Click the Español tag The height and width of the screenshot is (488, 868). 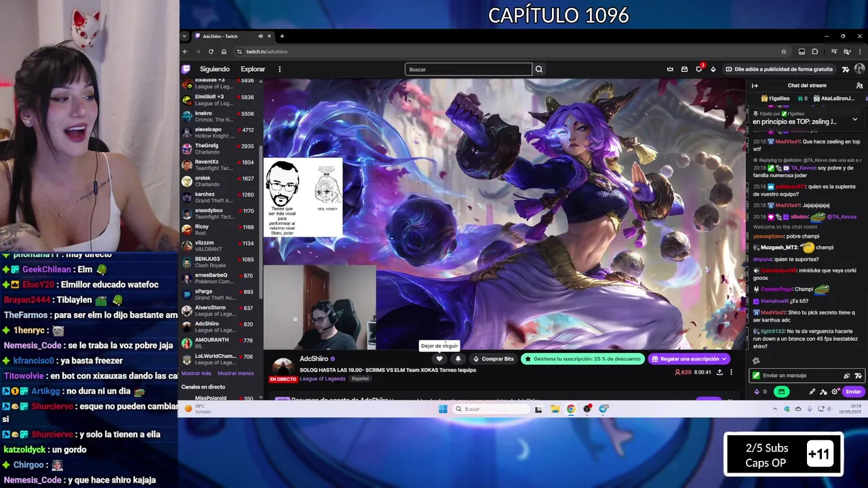360,379
